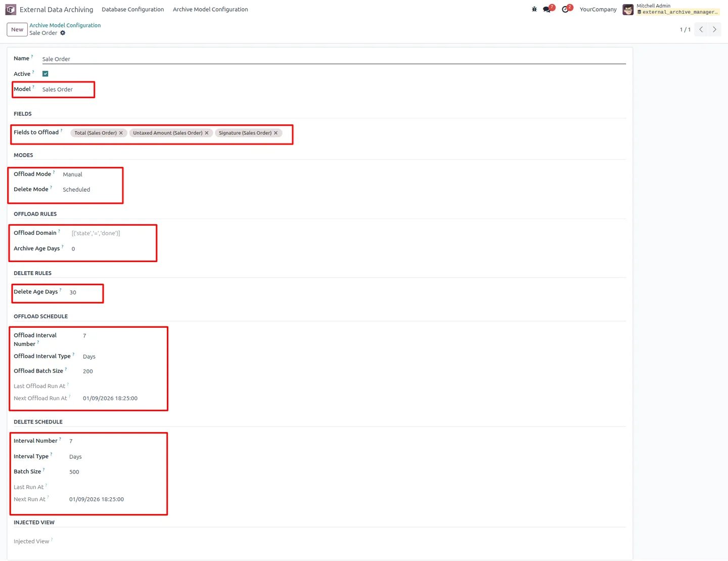
Task: Click the Next Offload Run At date
Action: [110, 399]
